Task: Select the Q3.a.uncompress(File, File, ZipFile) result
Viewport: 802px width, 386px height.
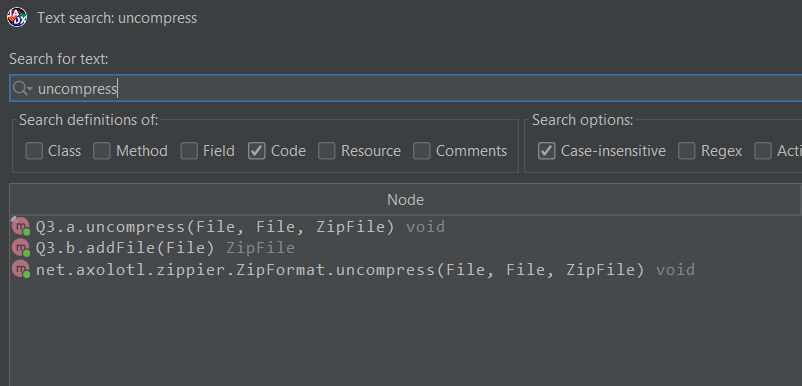Action: click(x=406, y=226)
